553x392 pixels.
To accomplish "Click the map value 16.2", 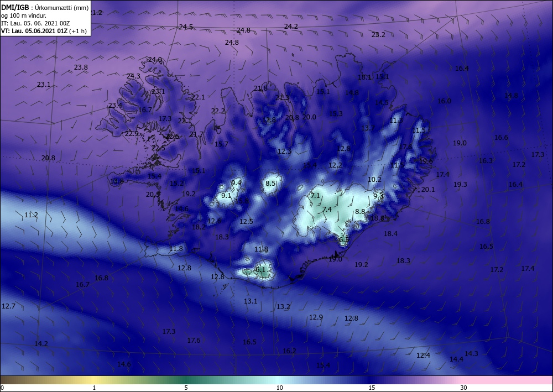I will [289, 351].
